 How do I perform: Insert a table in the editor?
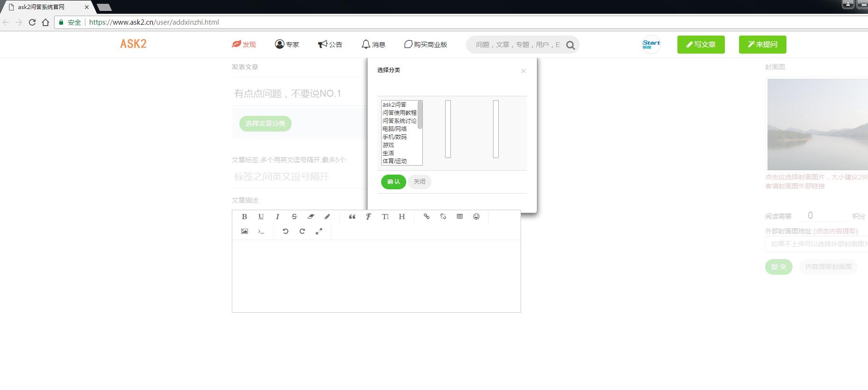(459, 216)
